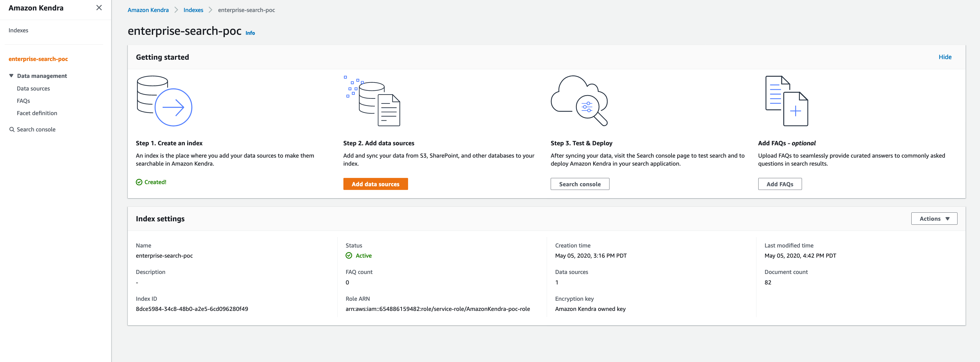Open Indexes in the sidebar

(x=18, y=30)
